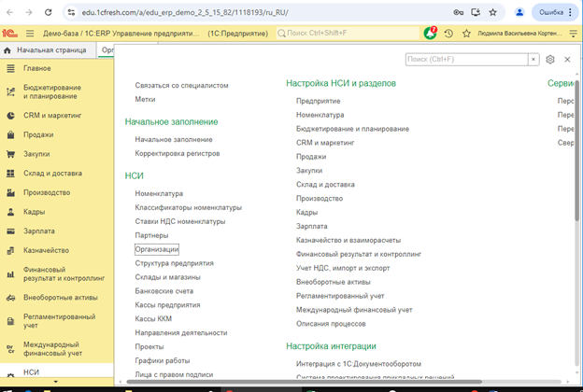Focus the global search field Ctrl+Shift+F
583x392 pixels.
point(348,34)
